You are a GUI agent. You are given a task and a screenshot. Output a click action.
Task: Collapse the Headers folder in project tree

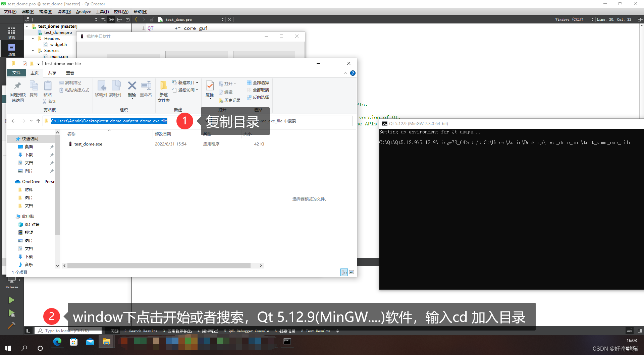33,39
